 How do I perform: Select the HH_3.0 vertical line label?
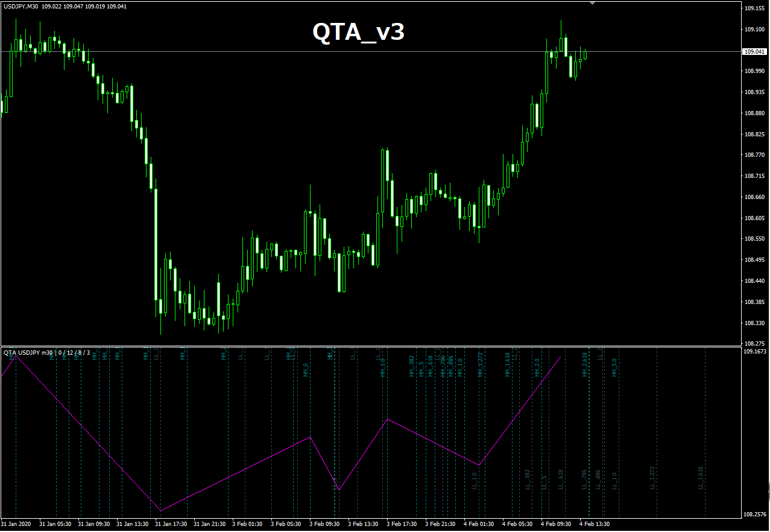[x=614, y=367]
